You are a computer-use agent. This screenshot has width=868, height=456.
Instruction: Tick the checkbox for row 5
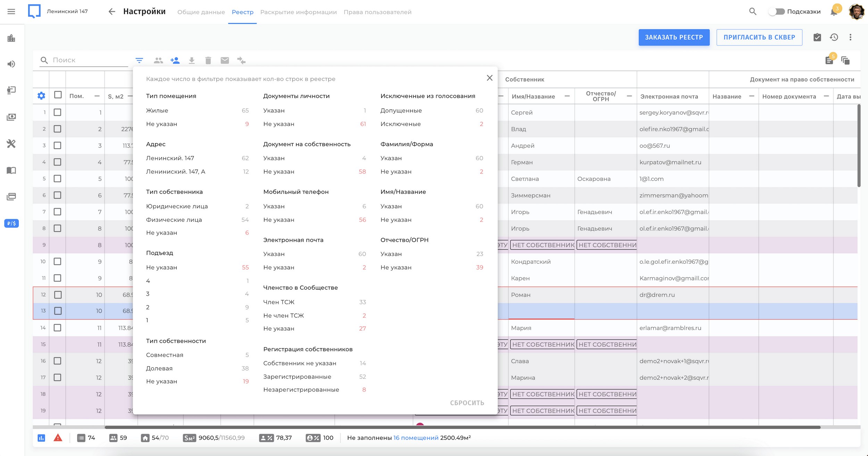(58, 179)
